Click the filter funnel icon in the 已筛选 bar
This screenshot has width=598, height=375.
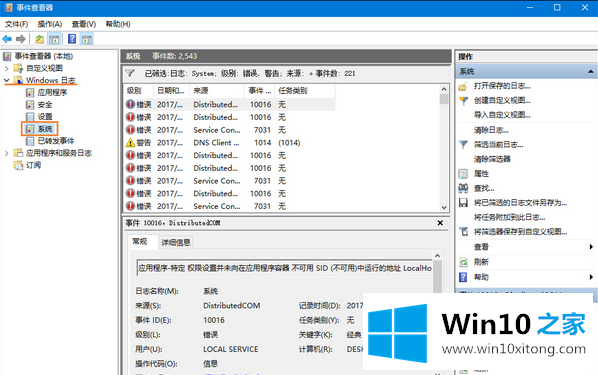click(130, 73)
